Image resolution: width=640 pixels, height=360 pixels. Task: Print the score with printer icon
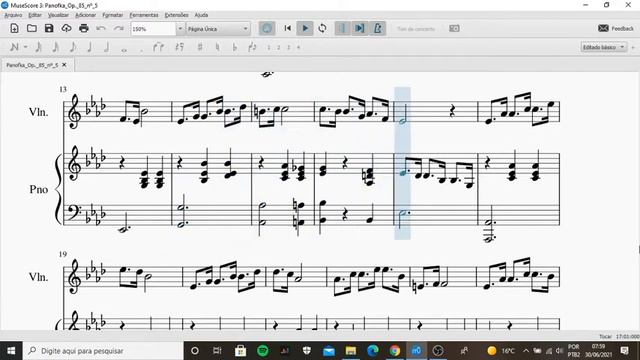(84, 28)
